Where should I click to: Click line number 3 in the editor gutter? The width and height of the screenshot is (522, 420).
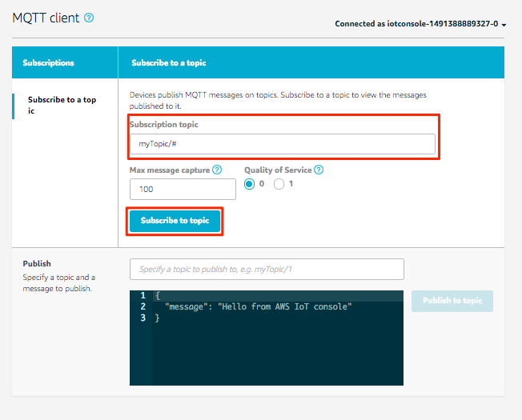pyautogui.click(x=143, y=318)
